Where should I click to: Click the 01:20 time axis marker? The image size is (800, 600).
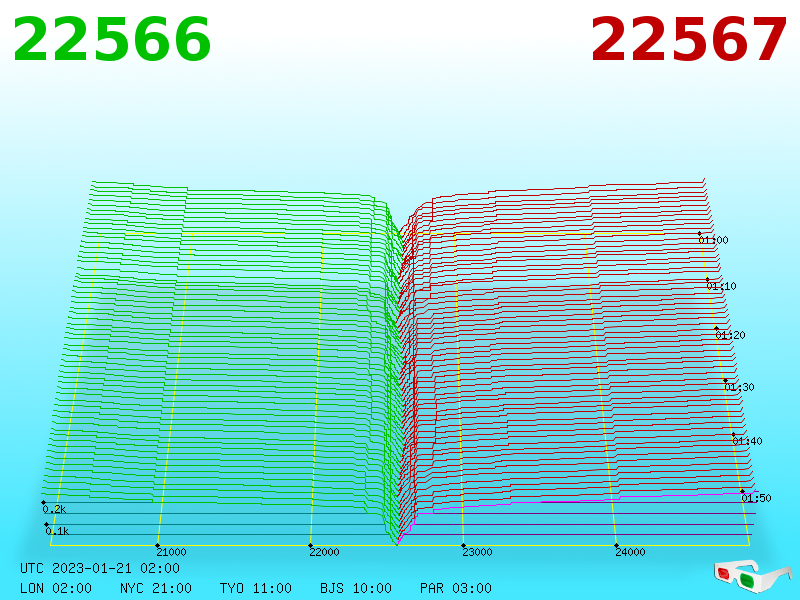tap(731, 335)
